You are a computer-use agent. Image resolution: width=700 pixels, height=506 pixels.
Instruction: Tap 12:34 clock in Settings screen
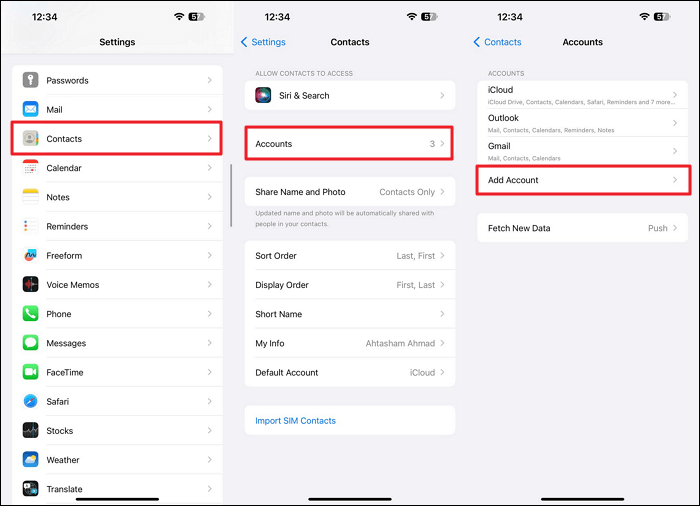click(45, 17)
